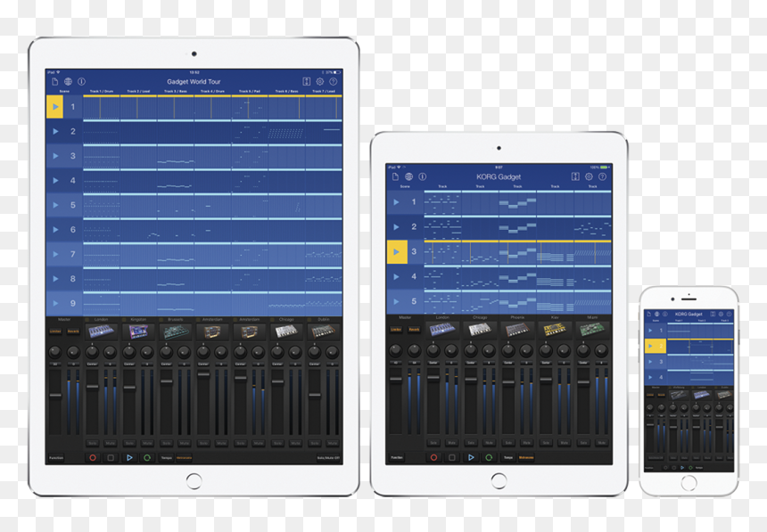Mute the Kingston track on the large iPad
The height and width of the screenshot is (532, 767).
[147, 444]
